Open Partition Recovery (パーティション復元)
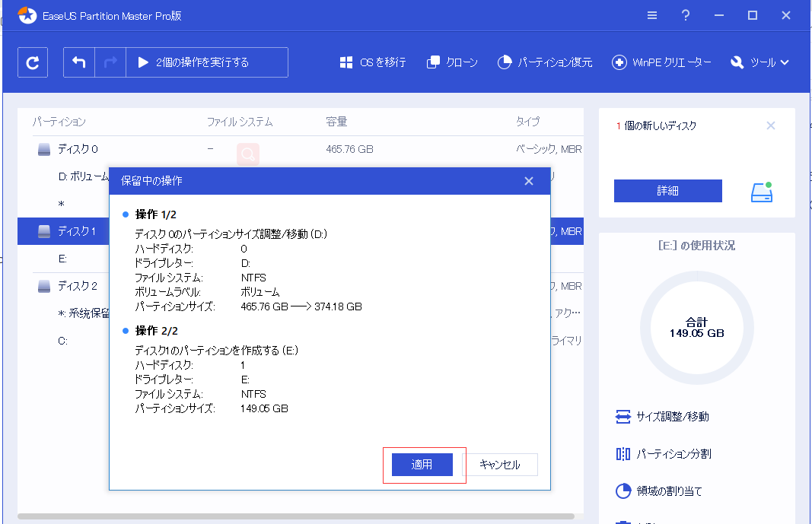Screen dimensions: 812x524 pos(545,62)
